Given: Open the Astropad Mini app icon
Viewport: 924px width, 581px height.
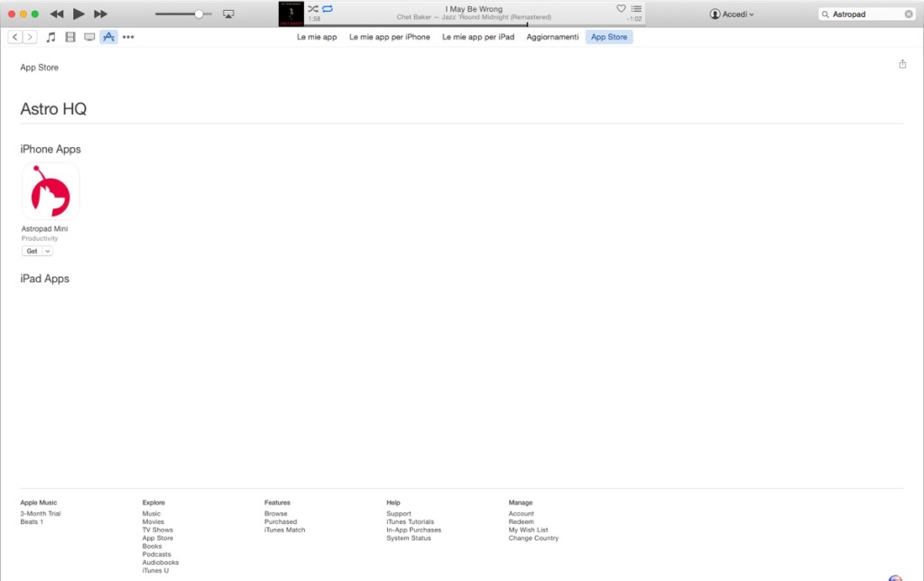Looking at the screenshot, I should (51, 191).
